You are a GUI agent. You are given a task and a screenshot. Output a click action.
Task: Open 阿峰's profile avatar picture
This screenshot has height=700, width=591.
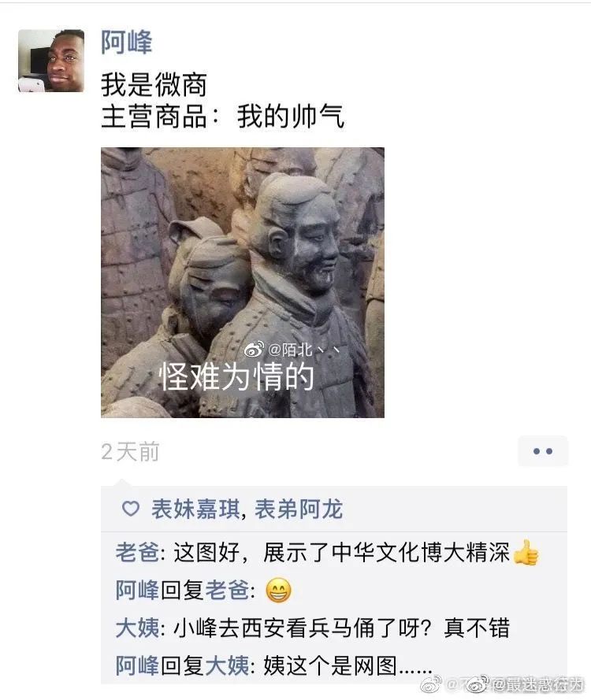coord(51,61)
